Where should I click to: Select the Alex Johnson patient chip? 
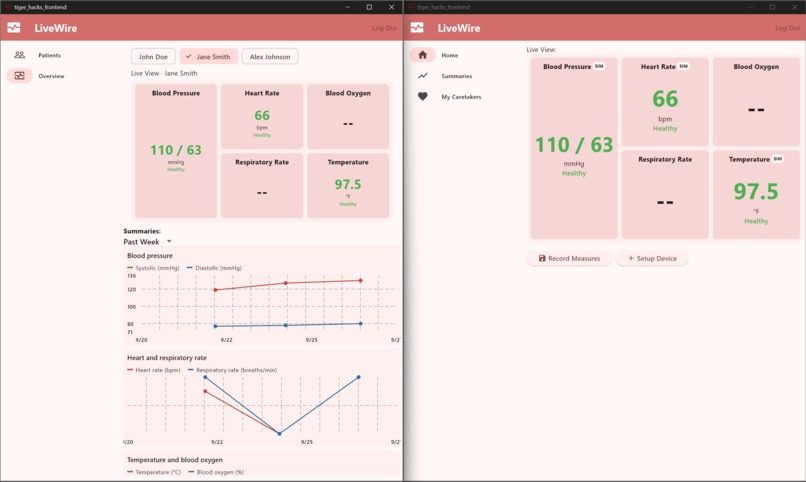point(270,57)
